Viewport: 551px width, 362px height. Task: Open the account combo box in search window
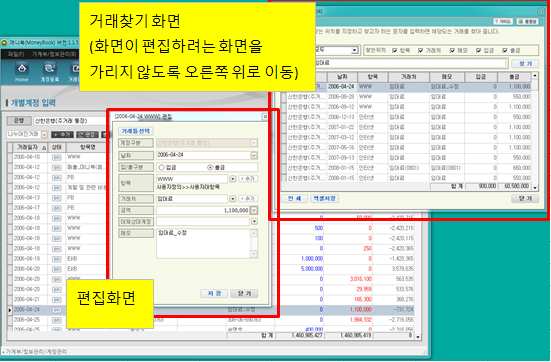click(x=354, y=51)
